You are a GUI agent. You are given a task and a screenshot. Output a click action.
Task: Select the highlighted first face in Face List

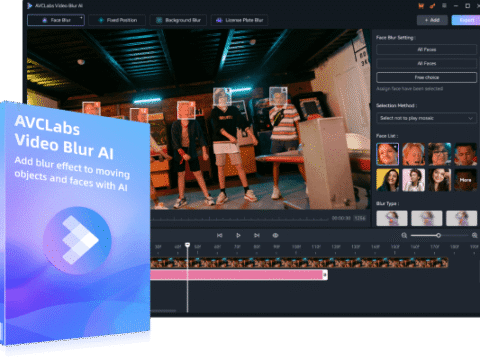(x=387, y=154)
